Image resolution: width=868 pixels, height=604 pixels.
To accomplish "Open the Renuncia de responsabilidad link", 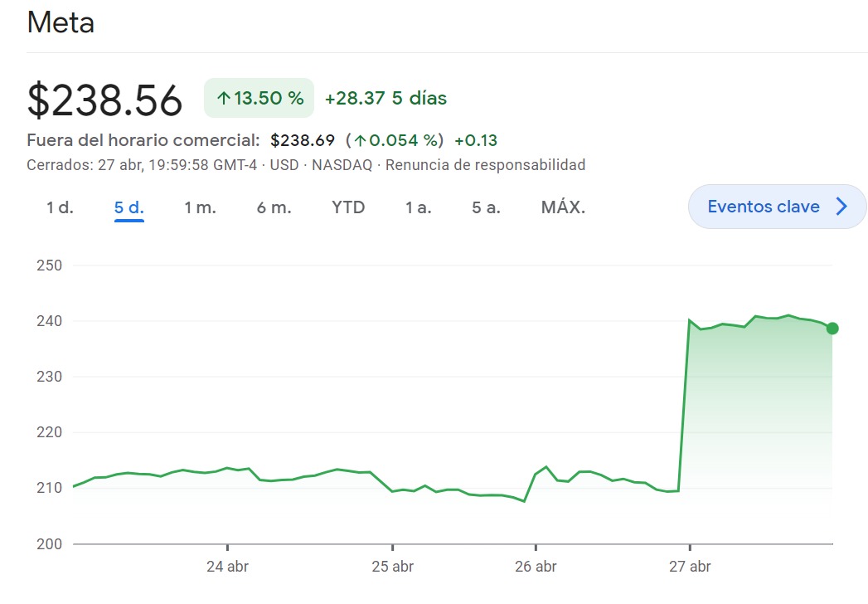I will pos(486,165).
